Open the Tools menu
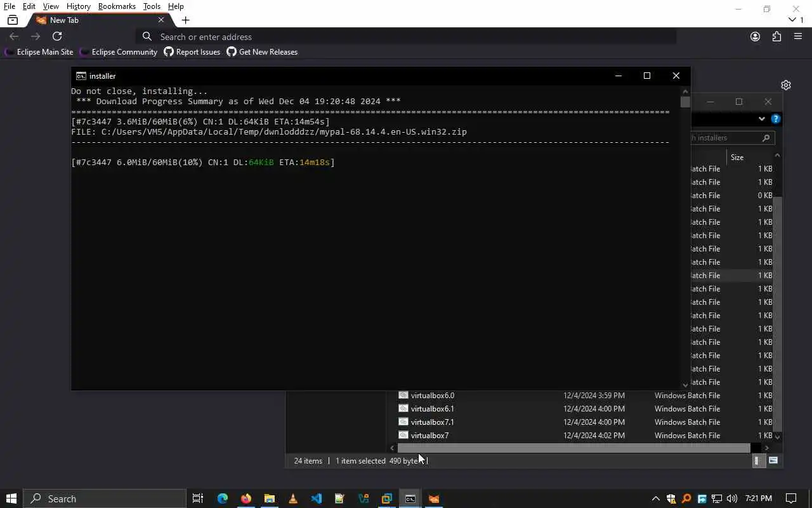Screen dimensions: 812x508 [x=152, y=6]
